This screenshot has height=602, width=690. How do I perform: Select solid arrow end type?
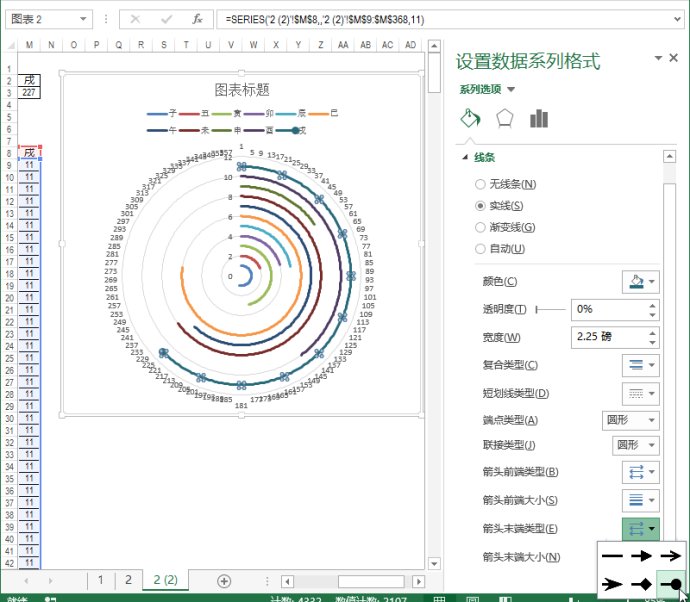click(641, 556)
